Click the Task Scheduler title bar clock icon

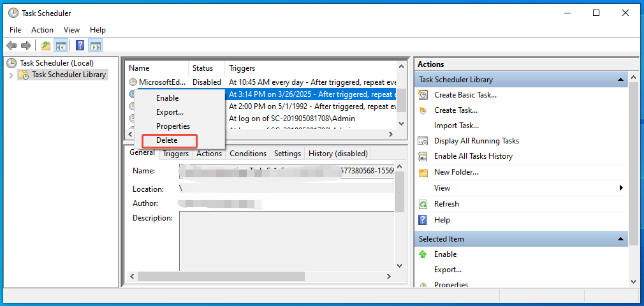click(x=13, y=13)
